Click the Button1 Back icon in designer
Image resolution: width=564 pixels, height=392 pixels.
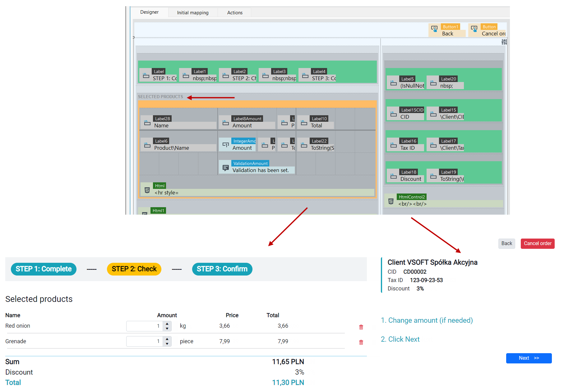point(434,29)
